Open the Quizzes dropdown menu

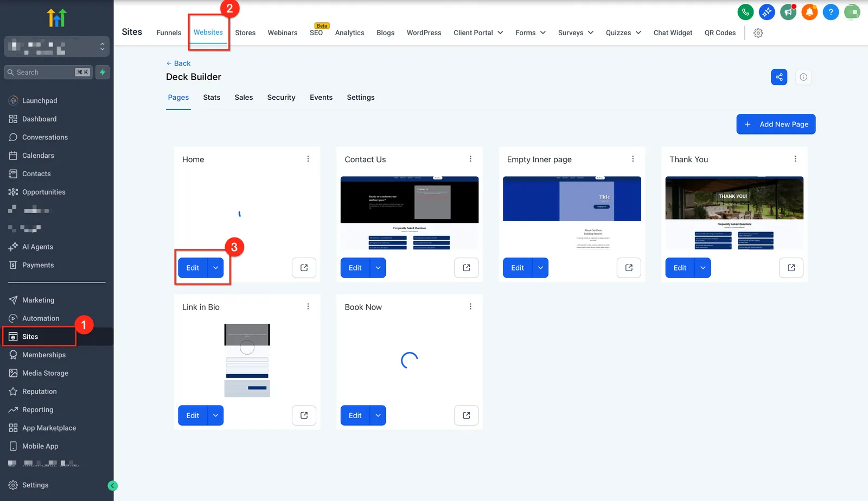[623, 33]
